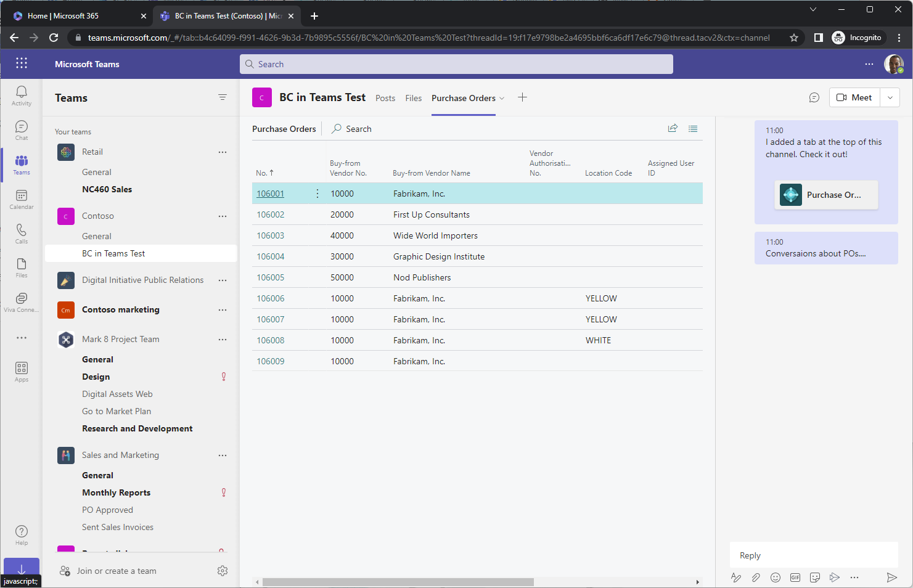Image resolution: width=913 pixels, height=588 pixels.
Task: Open manage teams settings gear
Action: [x=223, y=571]
